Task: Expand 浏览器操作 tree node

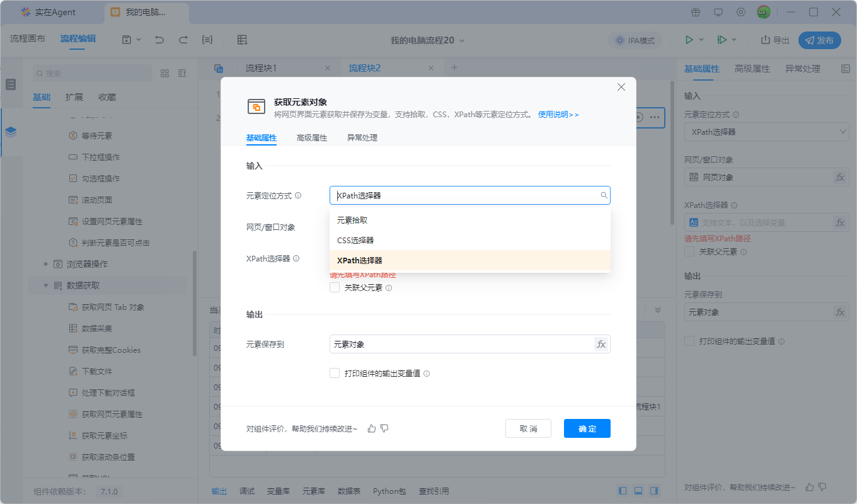Action: point(45,264)
